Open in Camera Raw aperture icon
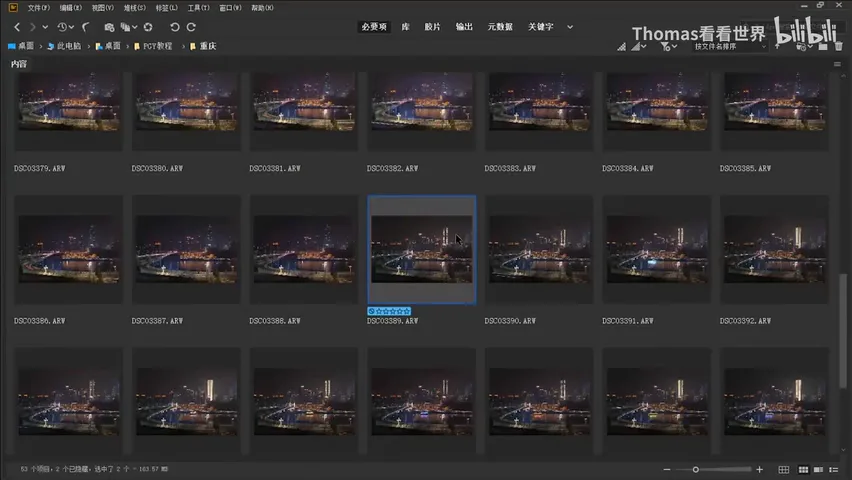The image size is (852, 480). (x=148, y=27)
